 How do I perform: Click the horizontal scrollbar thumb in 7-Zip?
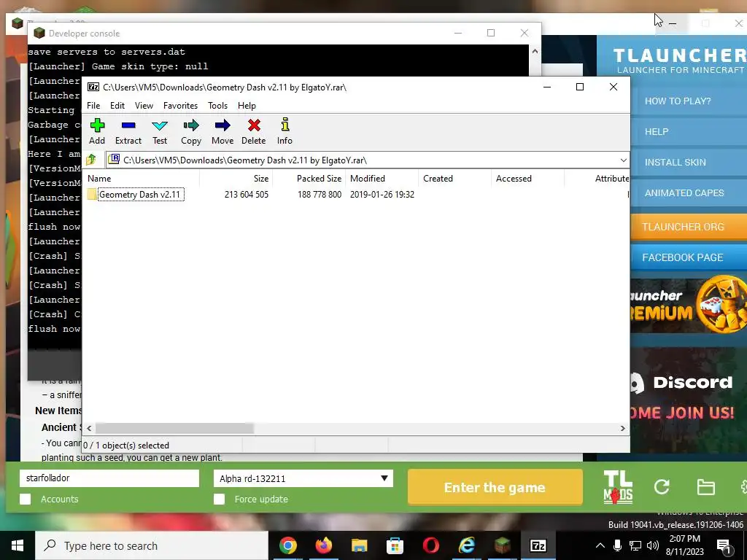pyautogui.click(x=174, y=428)
